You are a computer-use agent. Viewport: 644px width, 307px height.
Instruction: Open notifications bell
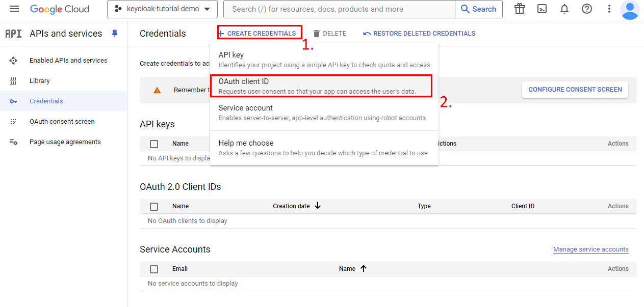click(x=564, y=9)
